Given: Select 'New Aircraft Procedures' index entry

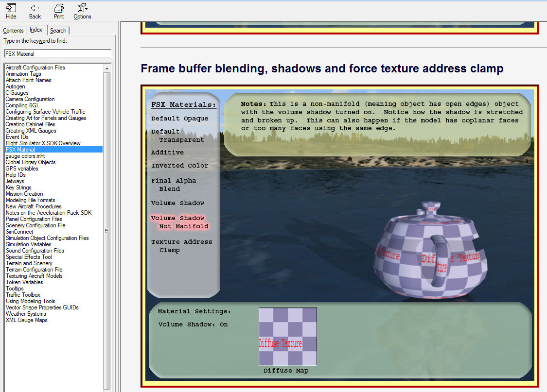Looking at the screenshot, I should [x=34, y=206].
